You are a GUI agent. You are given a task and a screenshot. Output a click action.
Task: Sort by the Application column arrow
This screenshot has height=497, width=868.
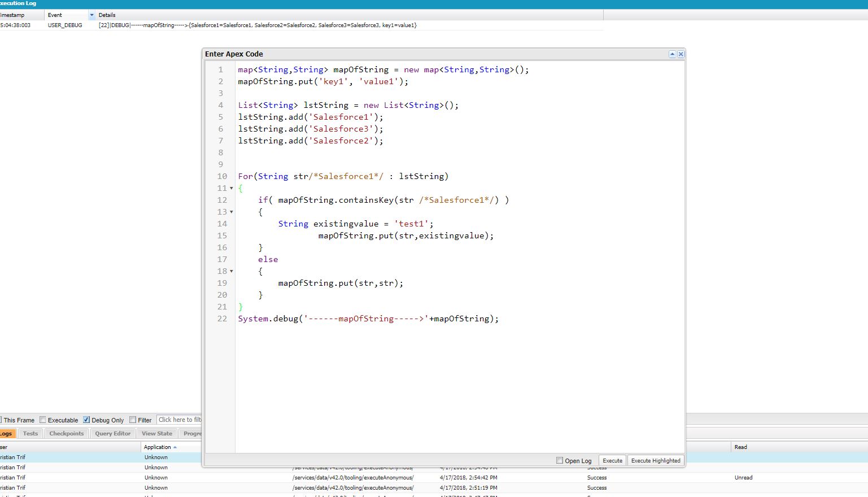click(175, 447)
